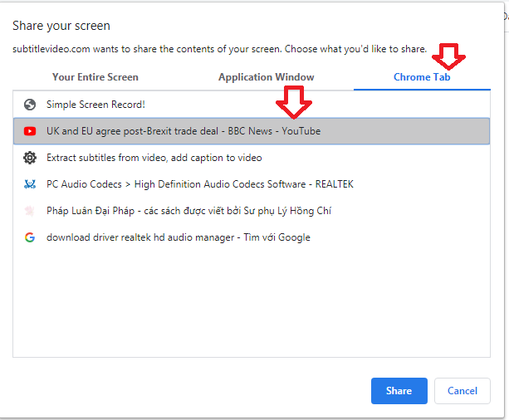The image size is (509, 420).
Task: Click the pink lotus icon beside Pháp Luân Đại Pháp
Action: 30,211
